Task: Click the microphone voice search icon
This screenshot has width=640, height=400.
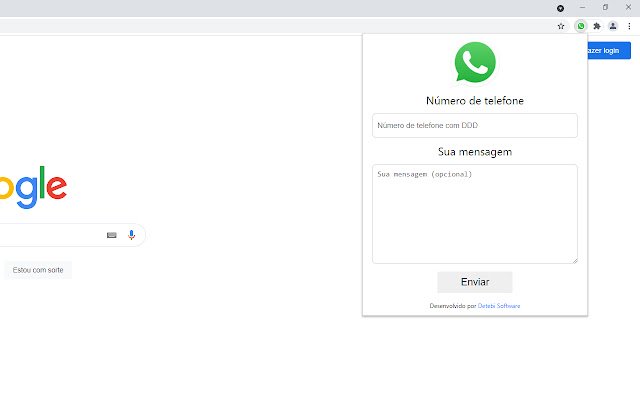Action: [131, 235]
